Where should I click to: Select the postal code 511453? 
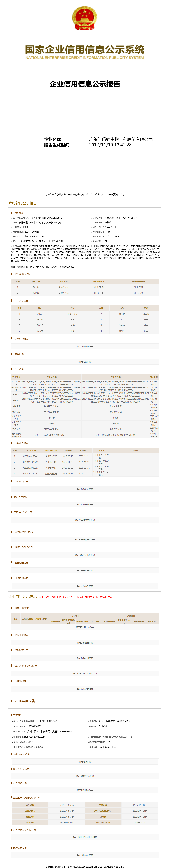(103, 726)
